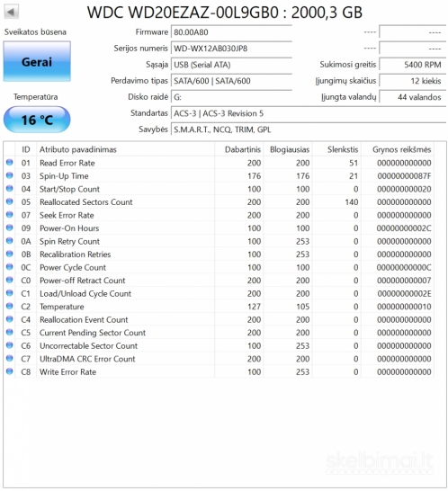The image size is (448, 491).
Task: Click the status dot for Temperature attribute
Action: 9,307
